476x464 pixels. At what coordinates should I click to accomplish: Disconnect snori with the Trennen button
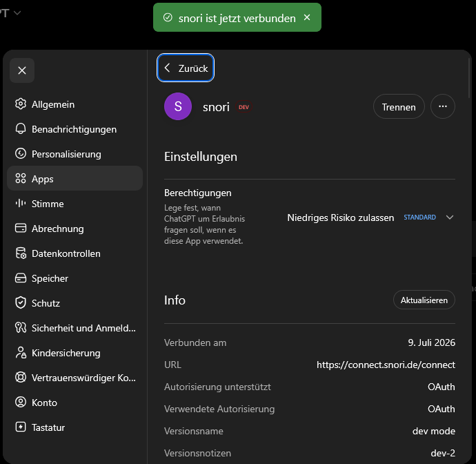click(399, 106)
